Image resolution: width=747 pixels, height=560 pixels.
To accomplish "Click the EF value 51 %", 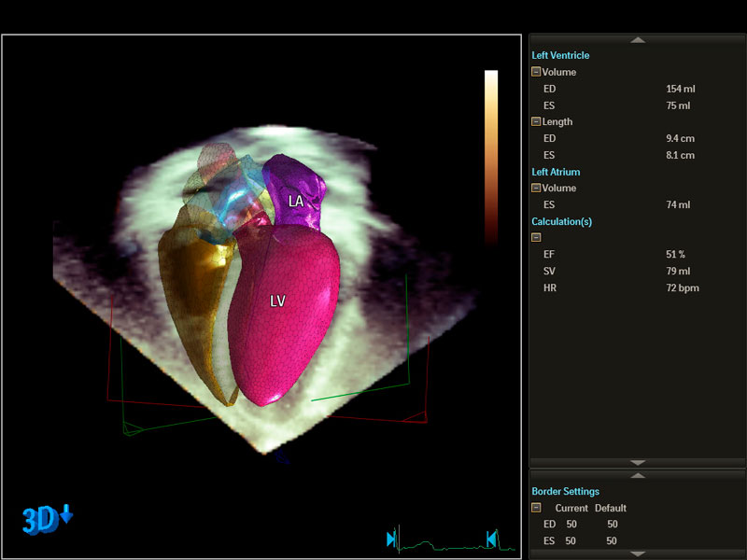I will click(675, 254).
